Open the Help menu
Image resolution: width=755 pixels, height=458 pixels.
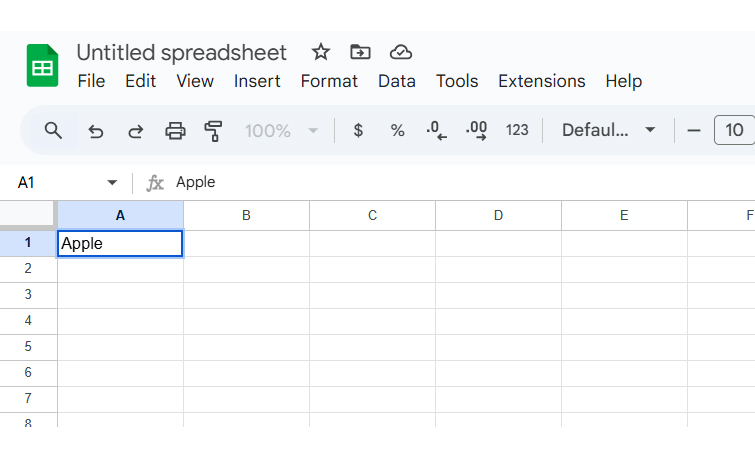coord(624,81)
